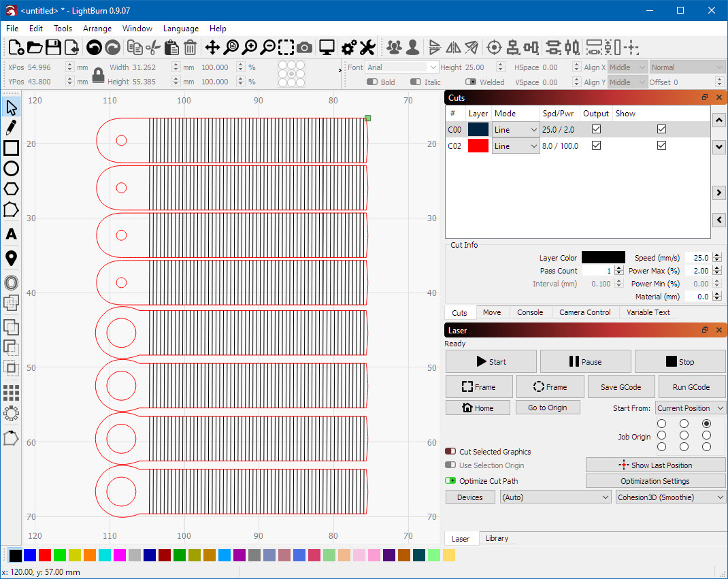Pick the red color swatch in palette
Image resolution: width=728 pixels, height=579 pixels.
(x=45, y=555)
